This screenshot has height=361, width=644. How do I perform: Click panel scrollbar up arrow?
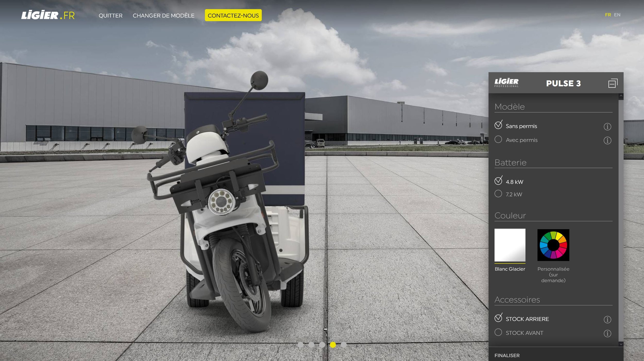621,95
